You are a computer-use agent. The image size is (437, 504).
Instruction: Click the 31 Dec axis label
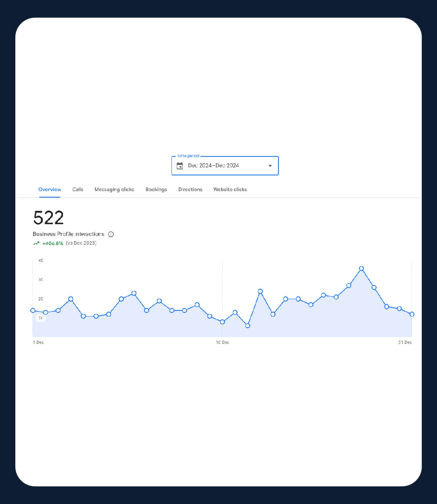tap(405, 342)
